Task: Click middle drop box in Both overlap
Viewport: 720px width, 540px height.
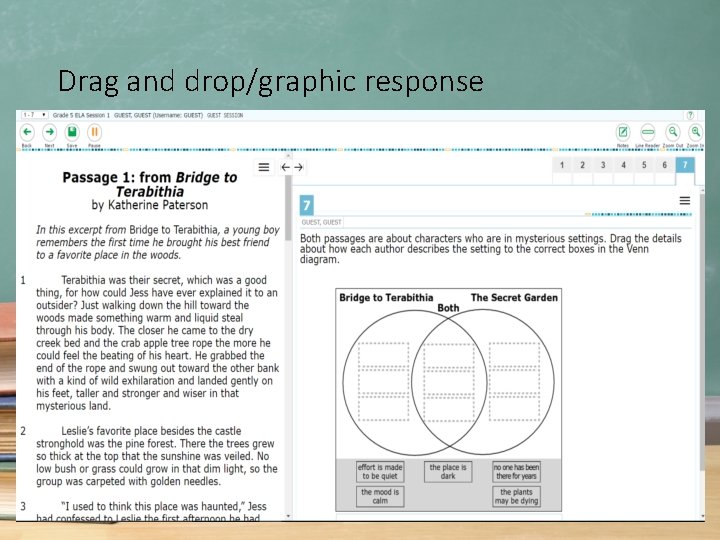Action: tap(449, 381)
